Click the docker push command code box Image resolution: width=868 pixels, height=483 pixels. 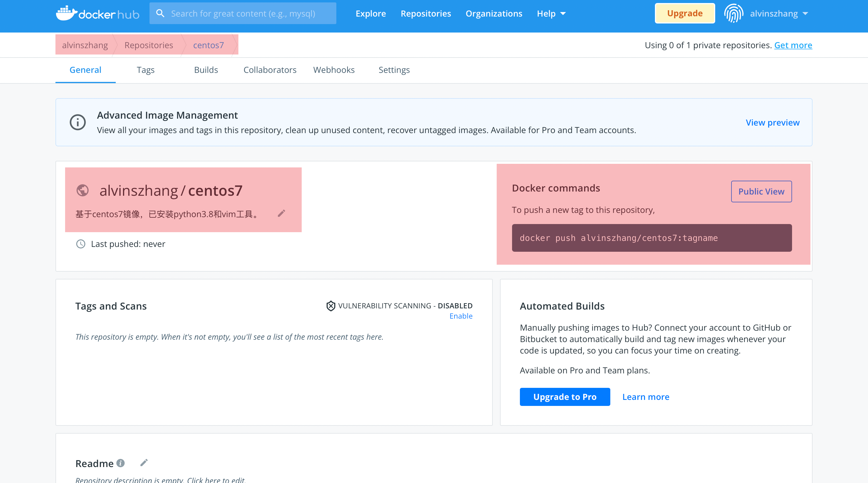(x=652, y=238)
